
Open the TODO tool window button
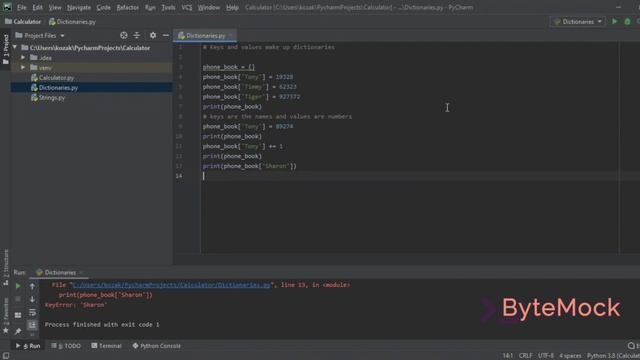[66, 346]
